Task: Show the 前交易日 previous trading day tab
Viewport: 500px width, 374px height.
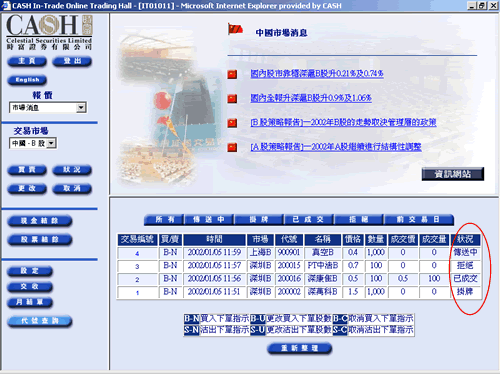Action: click(418, 220)
